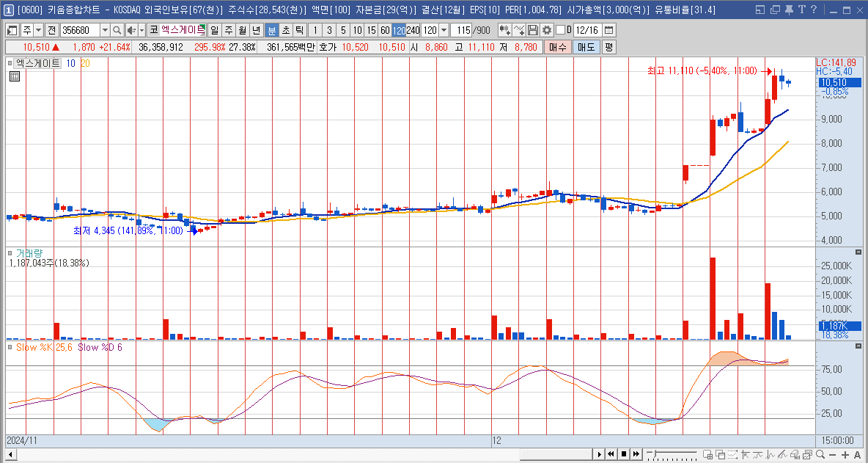Open the data grid icon under 엑스게이트
The image size is (868, 463).
15,76
